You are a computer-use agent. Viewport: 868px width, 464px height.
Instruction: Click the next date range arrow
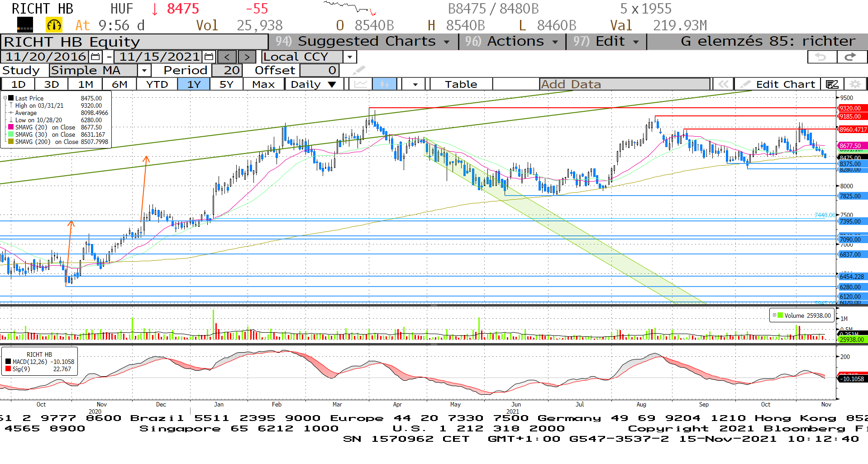point(247,57)
